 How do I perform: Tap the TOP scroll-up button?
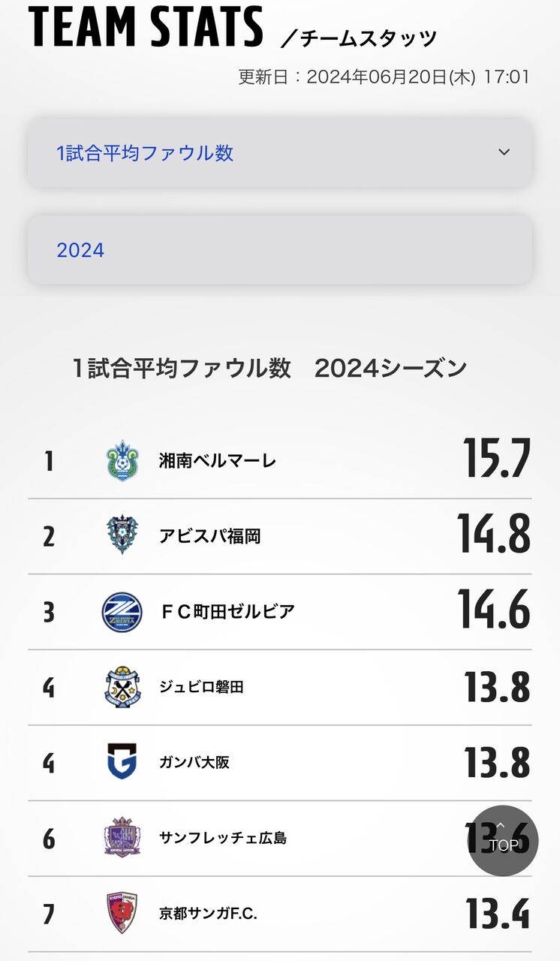tap(503, 840)
